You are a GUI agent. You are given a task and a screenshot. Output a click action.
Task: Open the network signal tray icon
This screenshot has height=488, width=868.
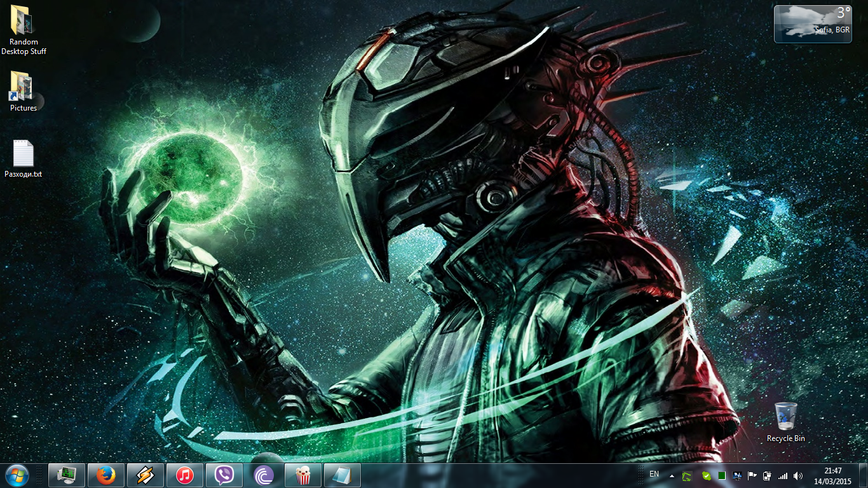783,475
